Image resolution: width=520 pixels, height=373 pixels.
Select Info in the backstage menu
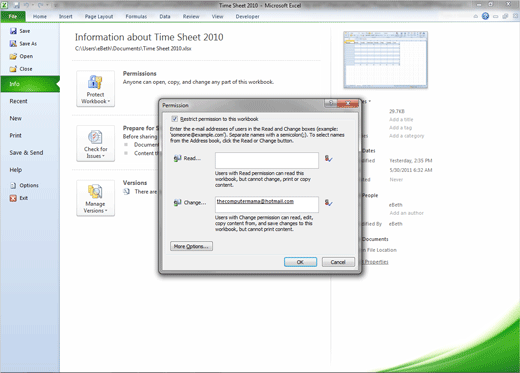tap(30, 84)
